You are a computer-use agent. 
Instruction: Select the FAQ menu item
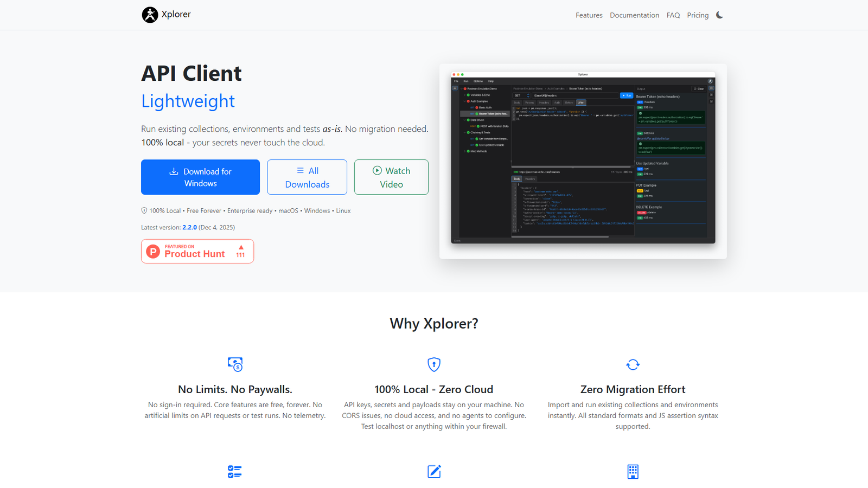pos(673,15)
